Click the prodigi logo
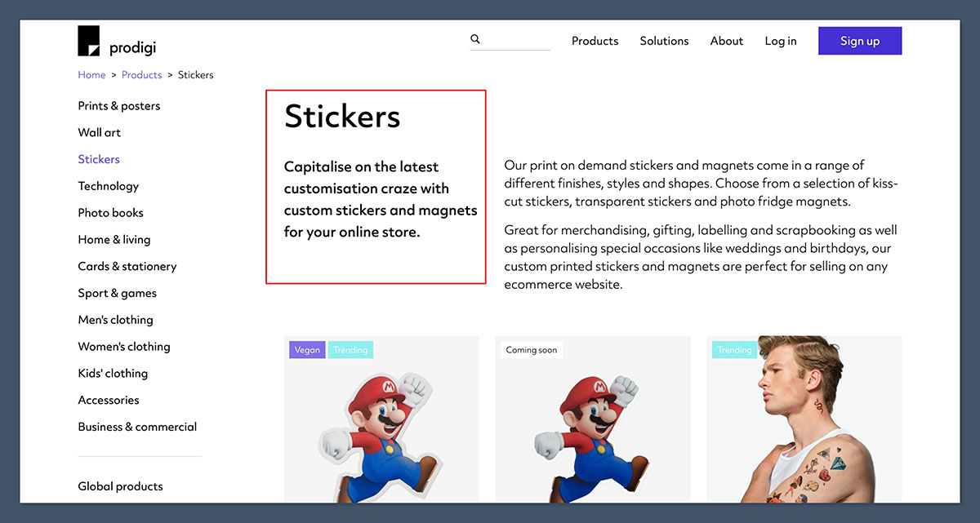Viewport: 980px width, 523px height. tap(117, 41)
